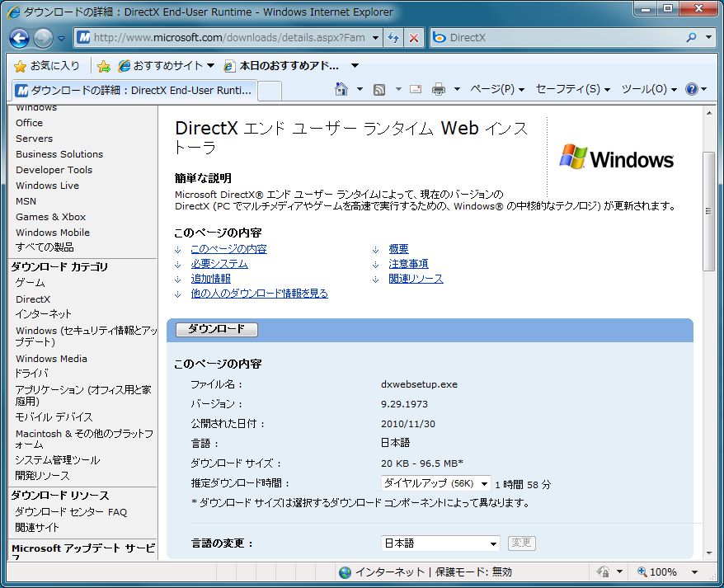Viewport: 724px width, 588px height.
Task: Open すべての製品 sidebar link
Action: [x=45, y=247]
